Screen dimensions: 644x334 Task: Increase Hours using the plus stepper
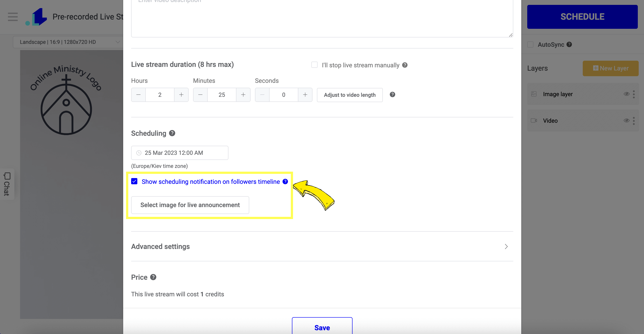(181, 95)
